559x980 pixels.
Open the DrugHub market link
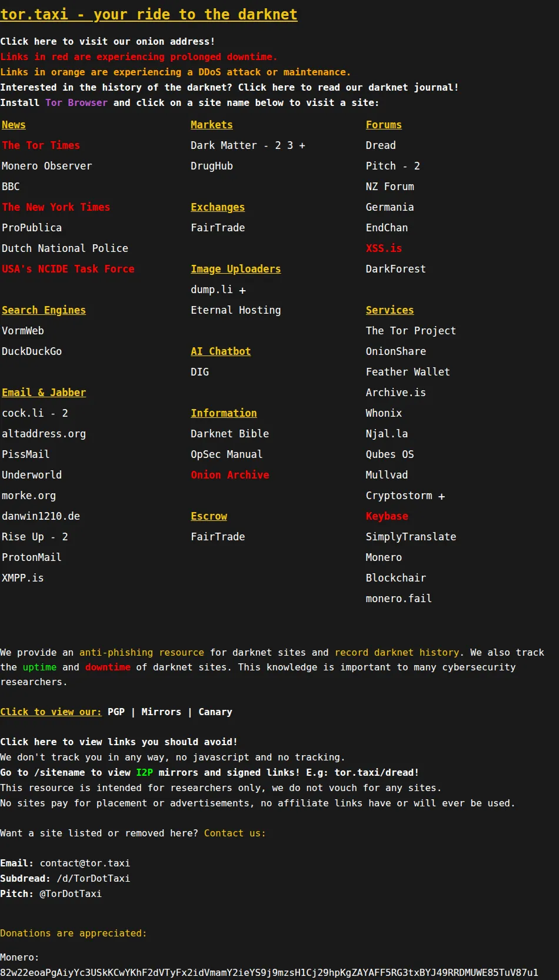(212, 166)
